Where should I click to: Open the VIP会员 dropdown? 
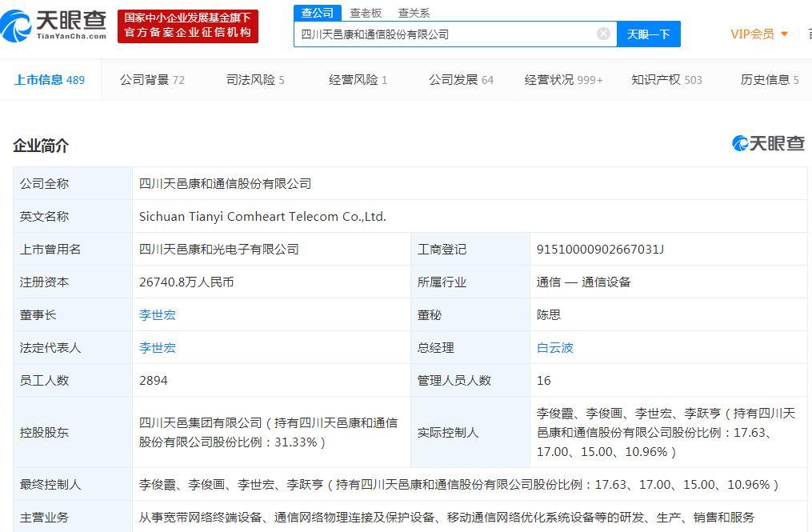point(759,34)
